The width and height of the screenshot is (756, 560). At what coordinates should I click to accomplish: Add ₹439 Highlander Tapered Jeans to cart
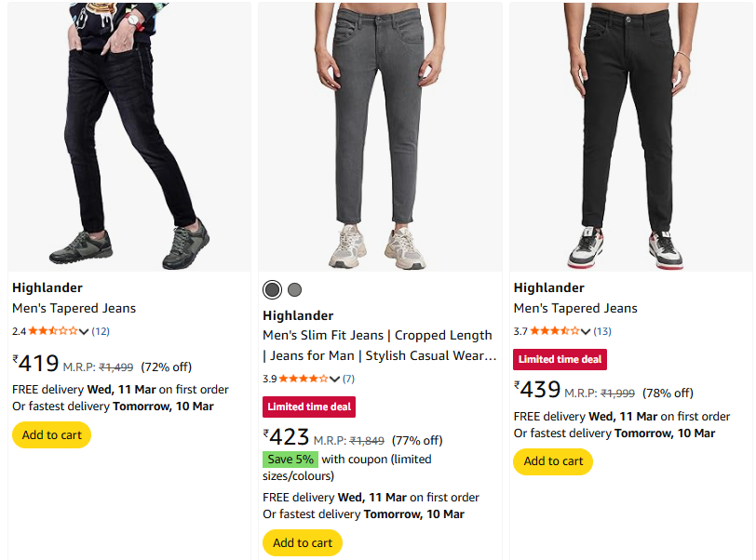pyautogui.click(x=553, y=460)
